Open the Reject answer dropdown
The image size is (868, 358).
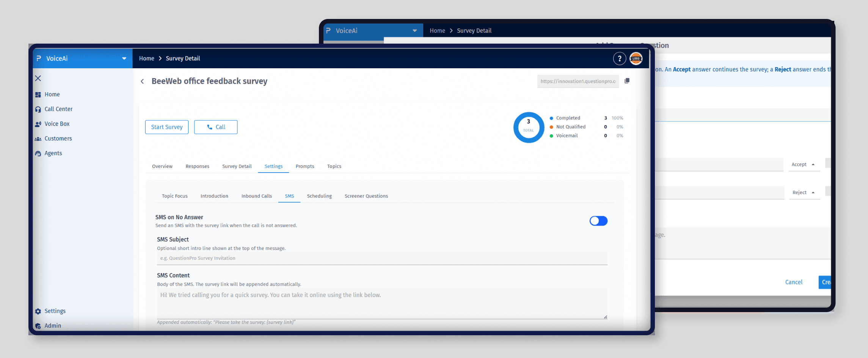(x=804, y=193)
